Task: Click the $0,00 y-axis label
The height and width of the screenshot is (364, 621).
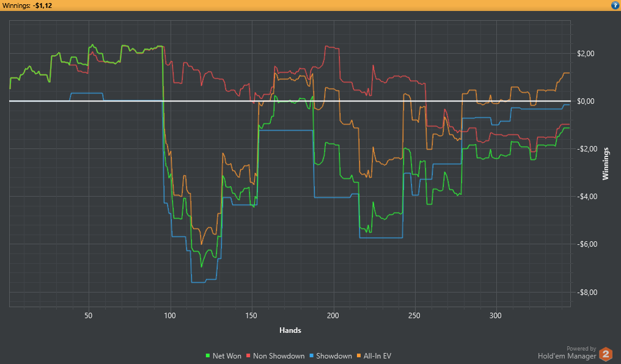Action: (586, 101)
